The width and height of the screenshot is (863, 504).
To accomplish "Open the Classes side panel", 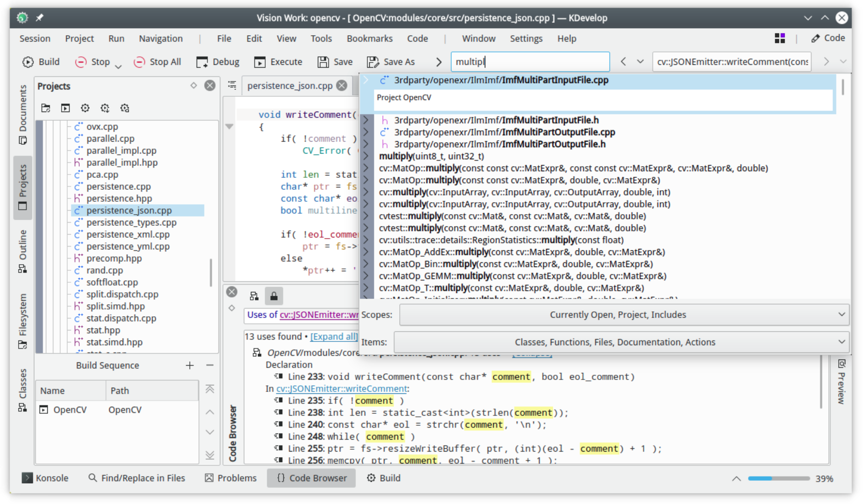I will click(x=23, y=390).
